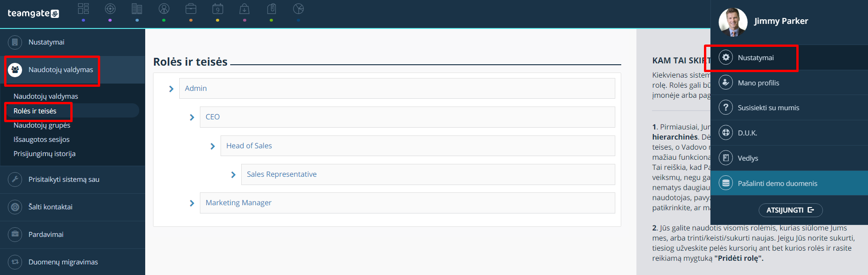Viewport: 868px width, 275px height.
Task: Open the files paperclip icon in top bar
Action: click(272, 9)
